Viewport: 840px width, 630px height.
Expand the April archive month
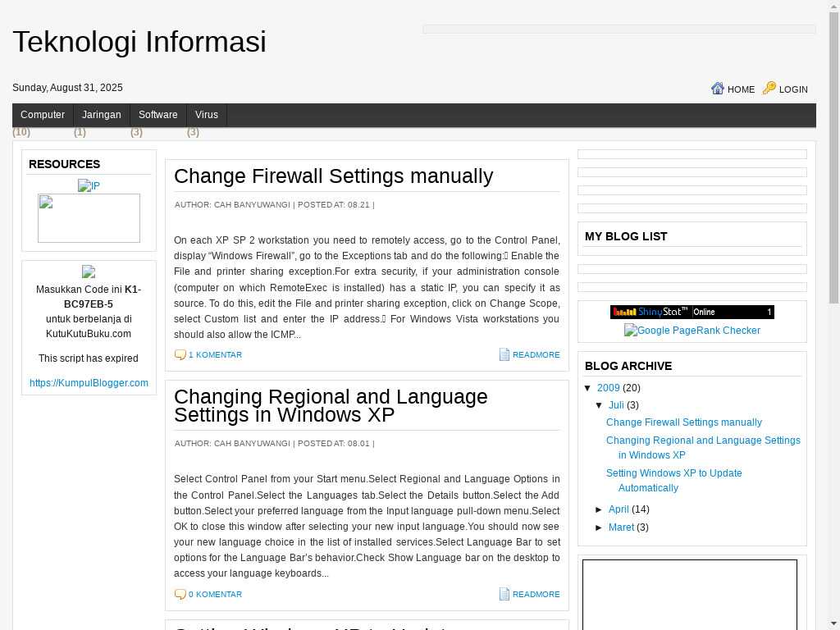600,509
